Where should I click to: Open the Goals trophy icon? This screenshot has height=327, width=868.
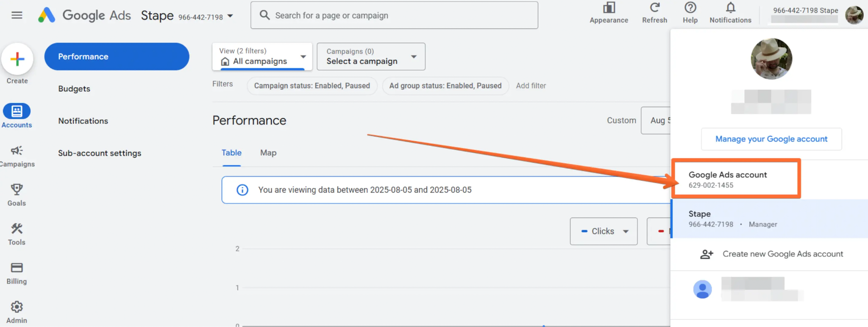(x=17, y=189)
